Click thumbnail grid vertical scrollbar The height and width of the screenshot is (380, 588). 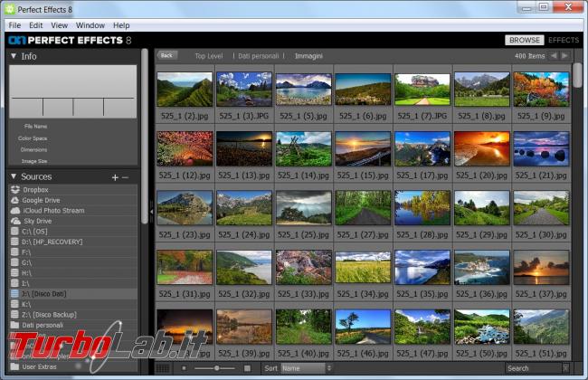click(577, 75)
